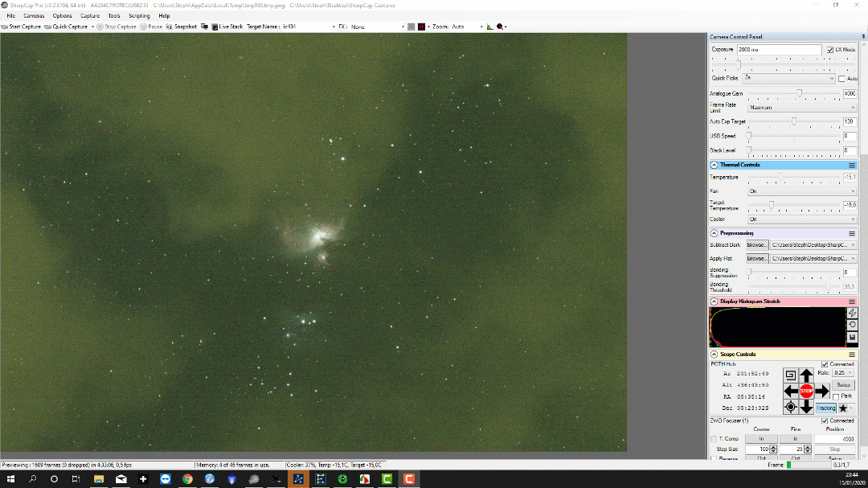Viewport: 868px width, 488px height.
Task: Click the taskbar search magnifier icon
Action: click(x=32, y=479)
